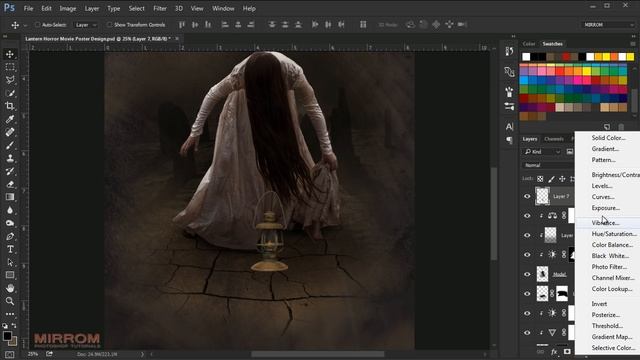640x360 pixels.
Task: Hide Layer 7 with eye icon
Action: pyautogui.click(x=527, y=196)
